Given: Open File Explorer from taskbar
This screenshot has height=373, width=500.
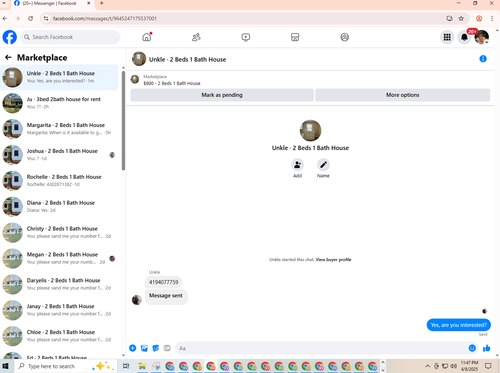Looking at the screenshot, I should (142, 366).
